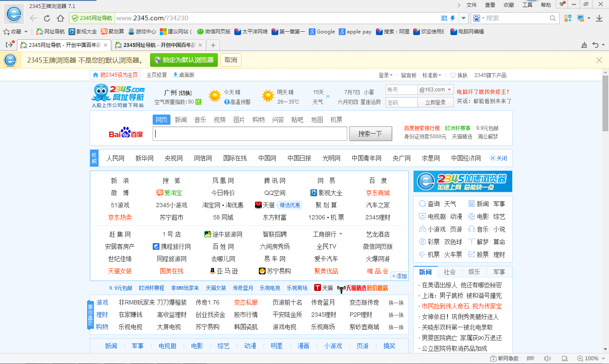Open the QR code icon in address bar
Screen dimensions: 609x364
click(444, 18)
